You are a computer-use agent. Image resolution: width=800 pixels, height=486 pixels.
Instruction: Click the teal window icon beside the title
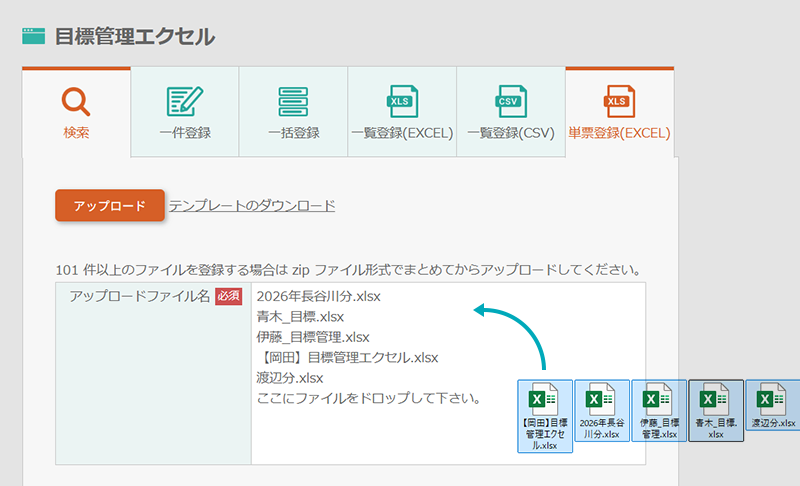pyautogui.click(x=34, y=36)
